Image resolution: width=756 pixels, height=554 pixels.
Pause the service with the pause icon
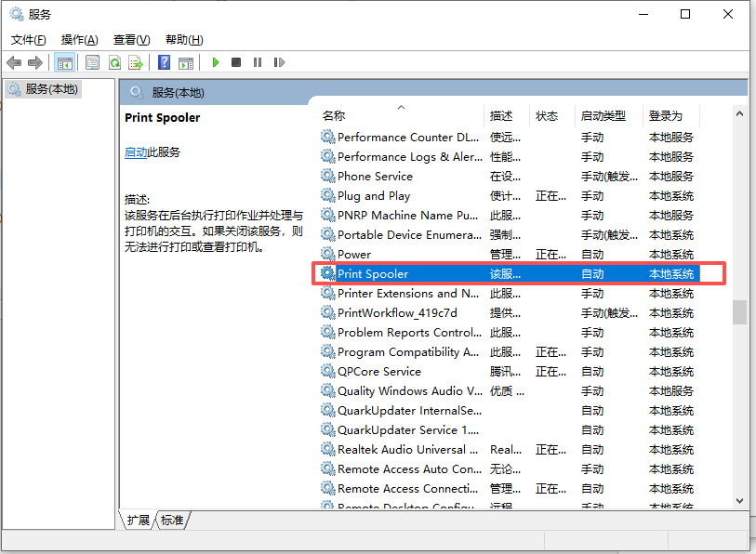pos(258,62)
